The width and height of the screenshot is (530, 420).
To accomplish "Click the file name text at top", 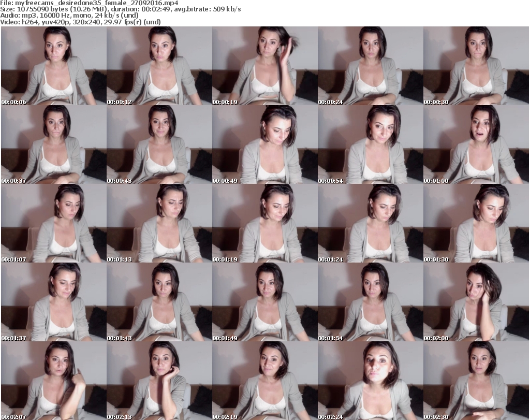I will coord(90,3).
